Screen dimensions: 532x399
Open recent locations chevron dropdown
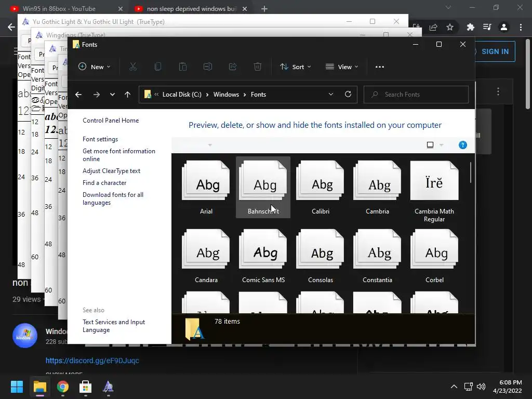(x=112, y=95)
